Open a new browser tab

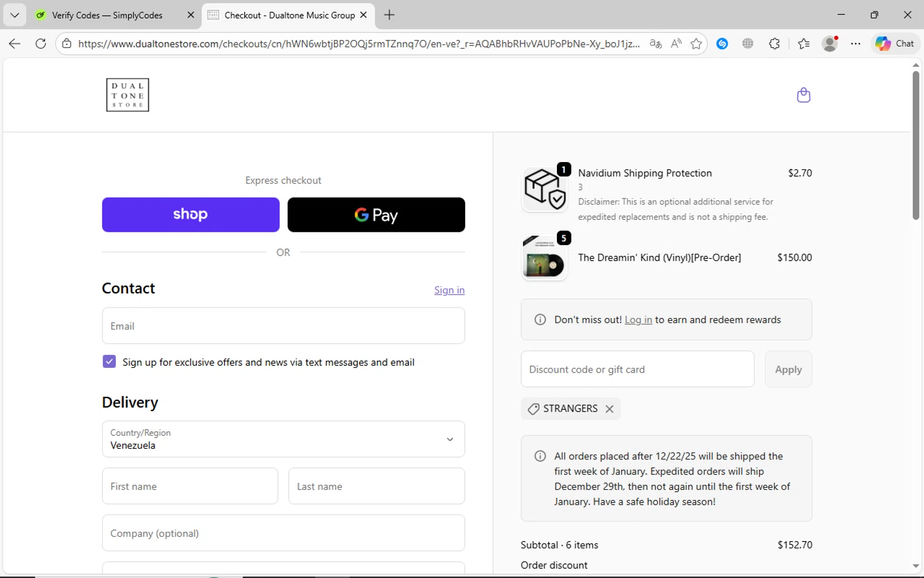(x=389, y=15)
